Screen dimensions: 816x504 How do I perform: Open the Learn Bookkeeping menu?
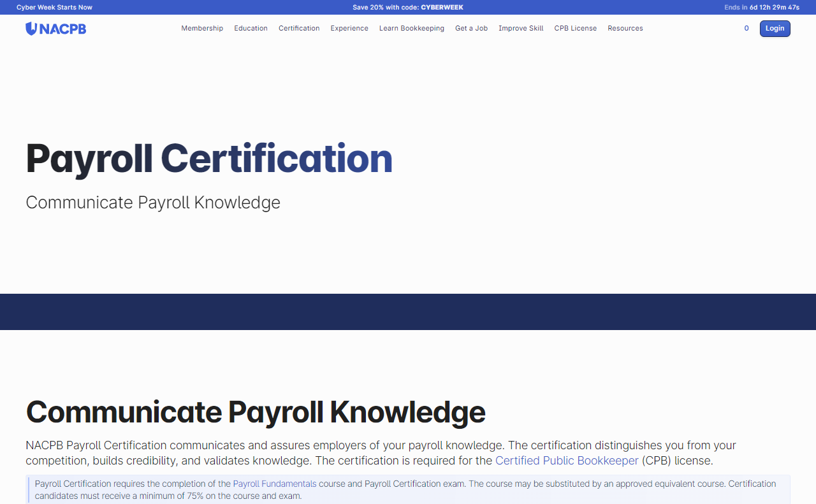click(x=412, y=28)
